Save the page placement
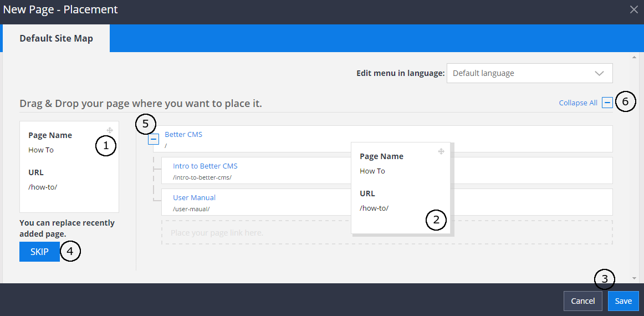Image resolution: width=644 pixels, height=316 pixels. pyautogui.click(x=623, y=301)
